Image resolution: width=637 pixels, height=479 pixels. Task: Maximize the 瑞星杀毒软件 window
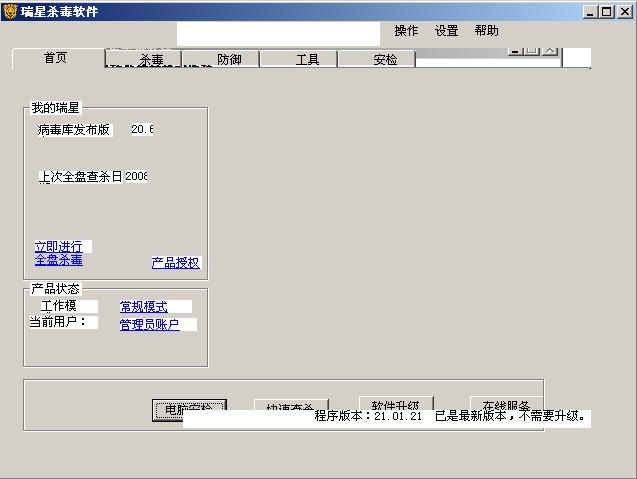tap(607, 12)
